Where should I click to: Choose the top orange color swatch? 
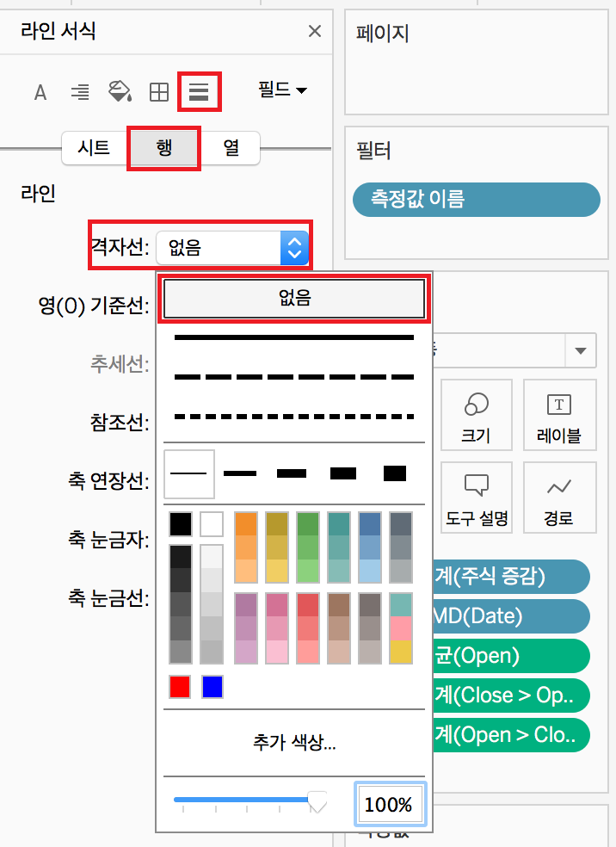coord(246,524)
